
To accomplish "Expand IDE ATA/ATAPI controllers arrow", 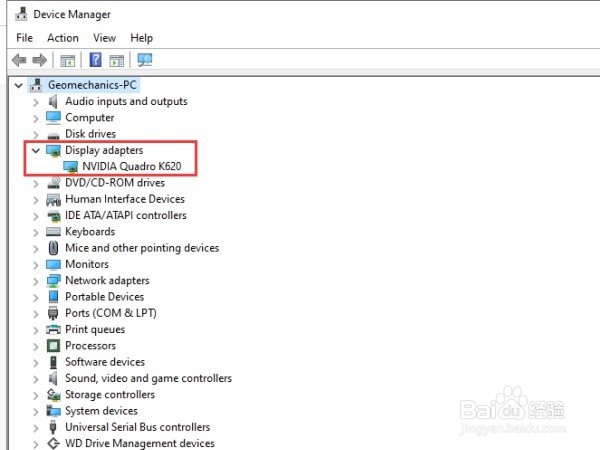I will tap(36, 216).
